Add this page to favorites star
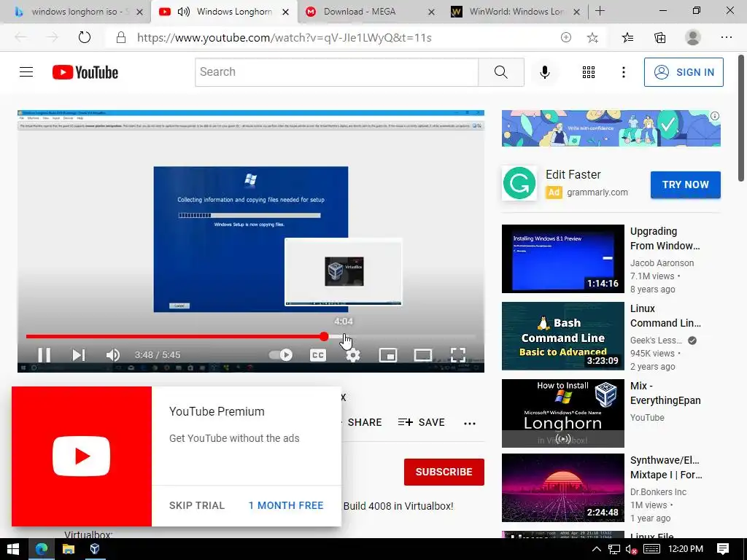 tap(592, 37)
